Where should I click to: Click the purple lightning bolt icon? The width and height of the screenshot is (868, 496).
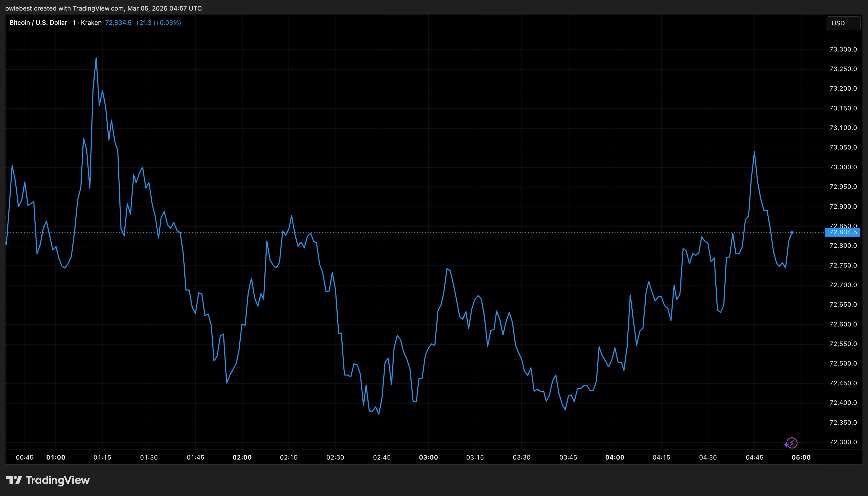(792, 442)
